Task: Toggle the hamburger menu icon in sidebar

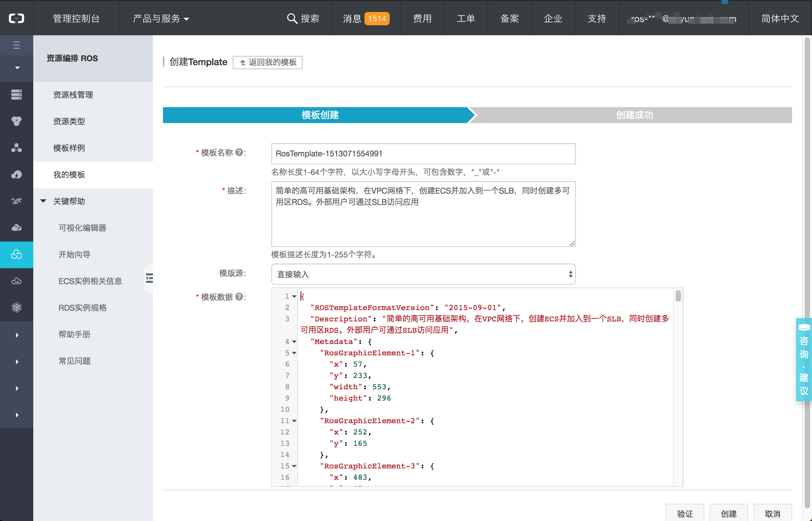Action: pos(17,45)
